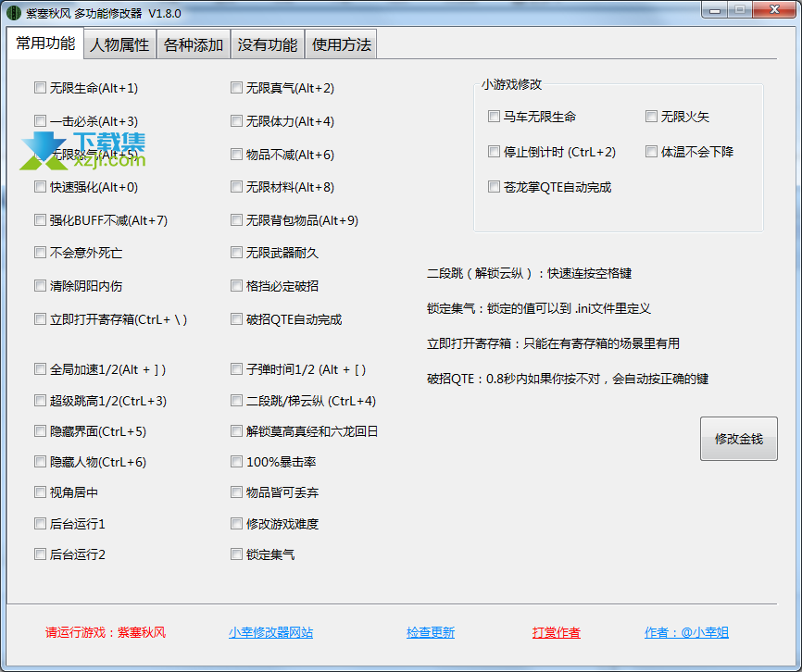Check 无限背包物品(Alt+9)

(236, 220)
